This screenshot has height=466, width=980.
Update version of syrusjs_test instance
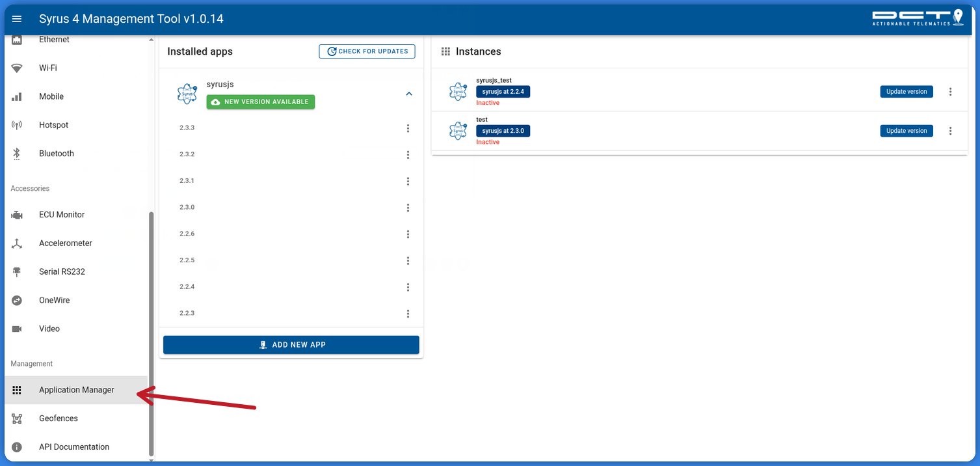907,92
